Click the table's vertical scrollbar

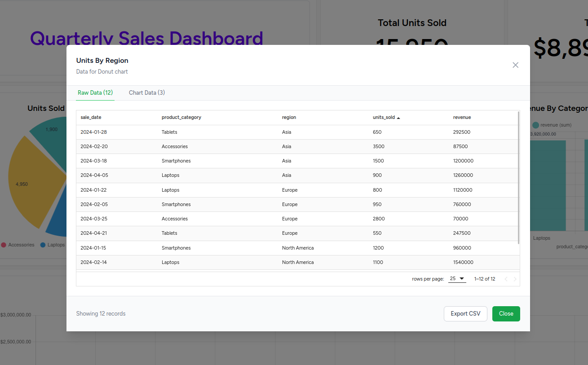pyautogui.click(x=519, y=180)
